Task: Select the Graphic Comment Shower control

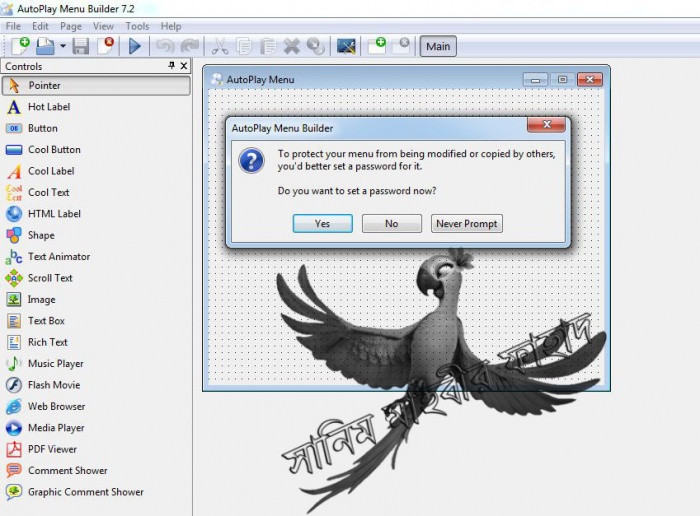Action: (96, 492)
